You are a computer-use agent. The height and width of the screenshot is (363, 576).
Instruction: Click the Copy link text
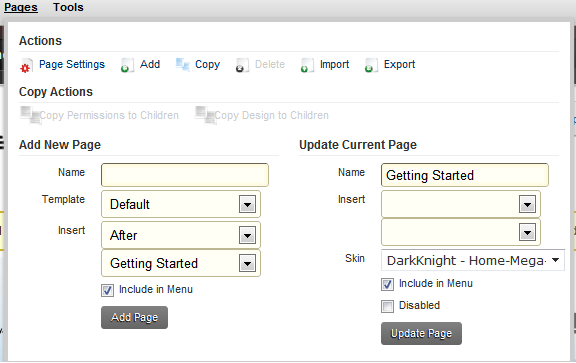click(x=208, y=64)
